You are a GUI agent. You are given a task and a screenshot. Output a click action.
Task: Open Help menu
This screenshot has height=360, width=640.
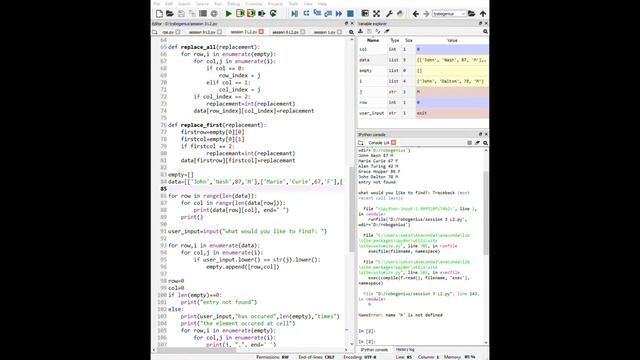(x=322, y=4)
